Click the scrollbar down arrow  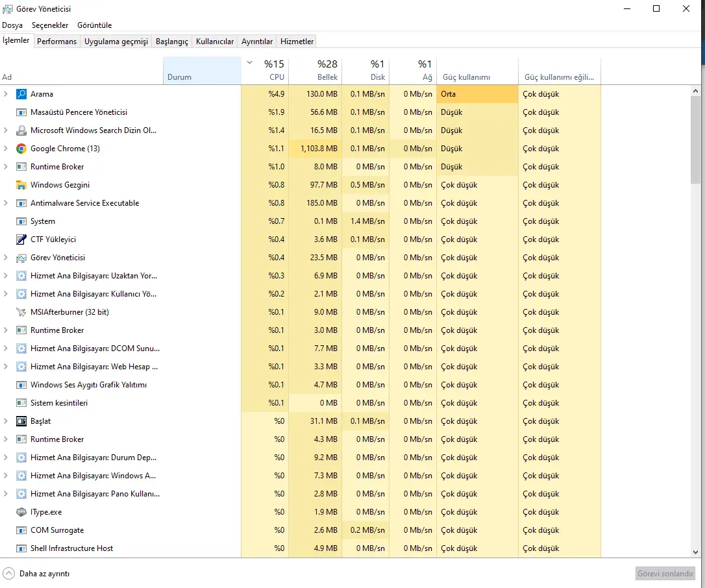[695, 552]
